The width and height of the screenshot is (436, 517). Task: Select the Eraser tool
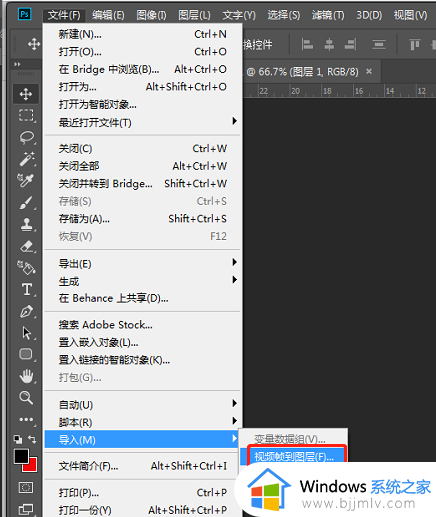coord(27,247)
